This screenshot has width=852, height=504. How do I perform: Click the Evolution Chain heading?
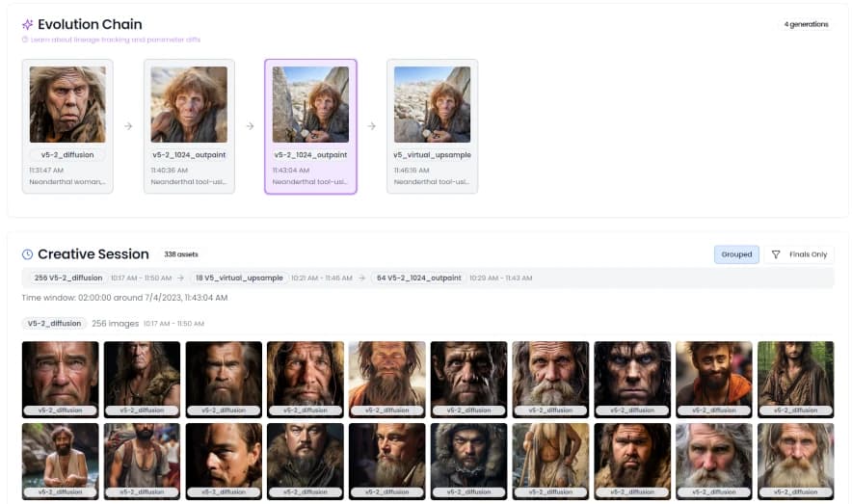(x=91, y=24)
